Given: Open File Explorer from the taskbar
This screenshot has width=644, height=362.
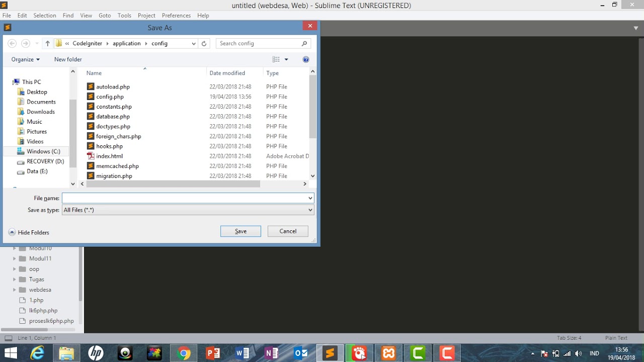Looking at the screenshot, I should click(66, 353).
